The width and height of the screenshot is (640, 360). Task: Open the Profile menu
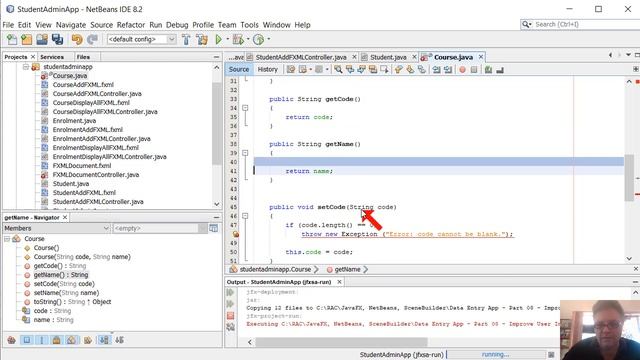[203, 25]
